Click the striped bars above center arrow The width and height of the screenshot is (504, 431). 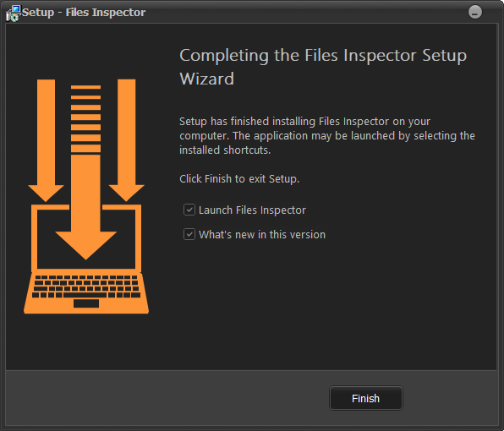click(x=85, y=119)
